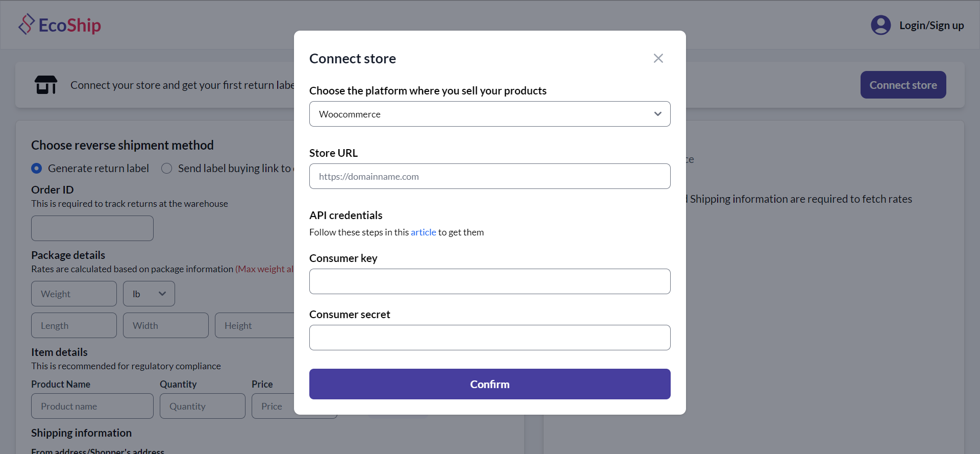Click the Confirm button
Screen dimensions: 980x454
(489, 384)
